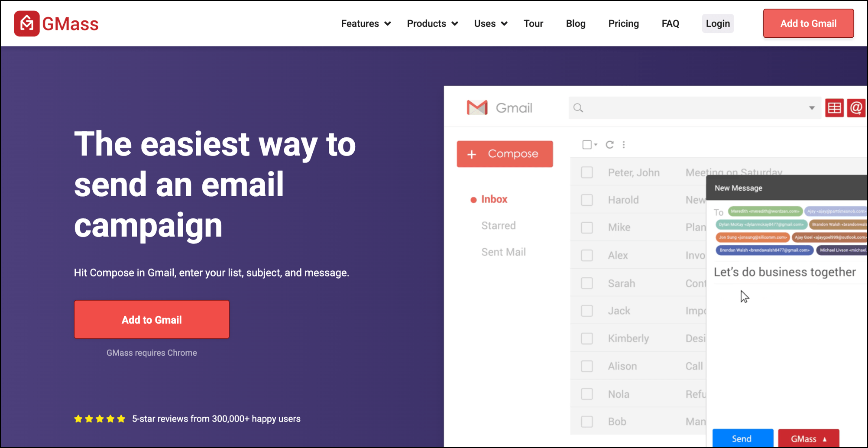This screenshot has width=868, height=448.
Task: Expand the Products dropdown menu
Action: pyautogui.click(x=432, y=23)
